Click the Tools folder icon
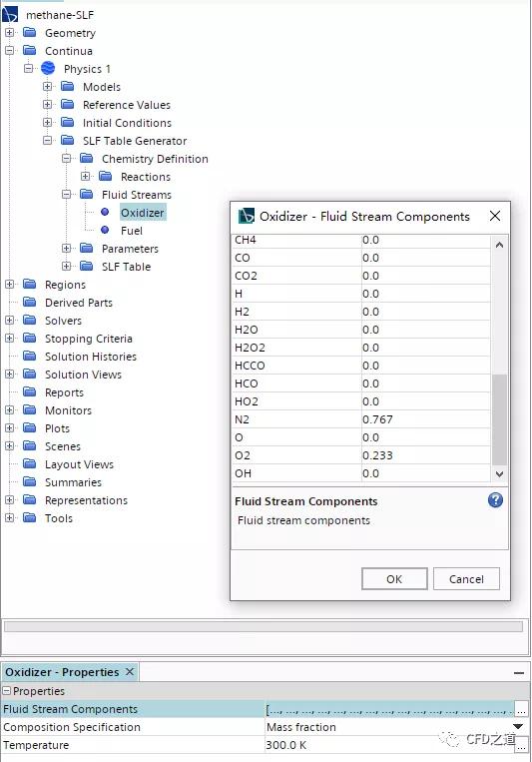Viewport: 532px width, 762px height. tap(30, 518)
